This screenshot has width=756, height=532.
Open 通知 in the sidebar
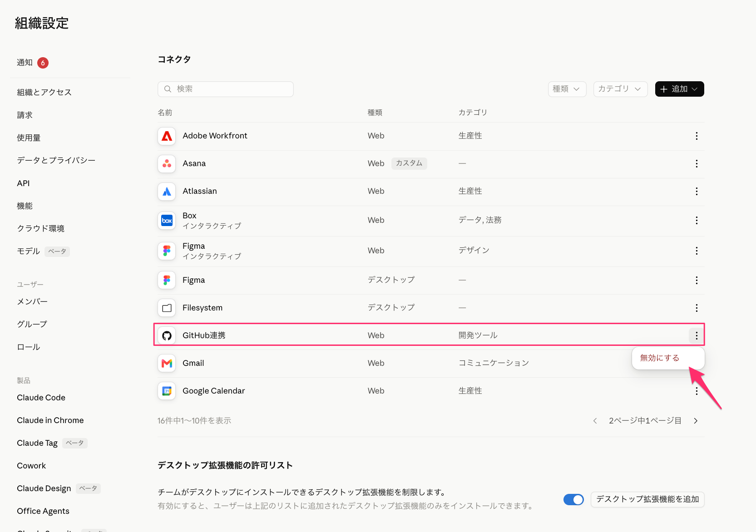[25, 63]
